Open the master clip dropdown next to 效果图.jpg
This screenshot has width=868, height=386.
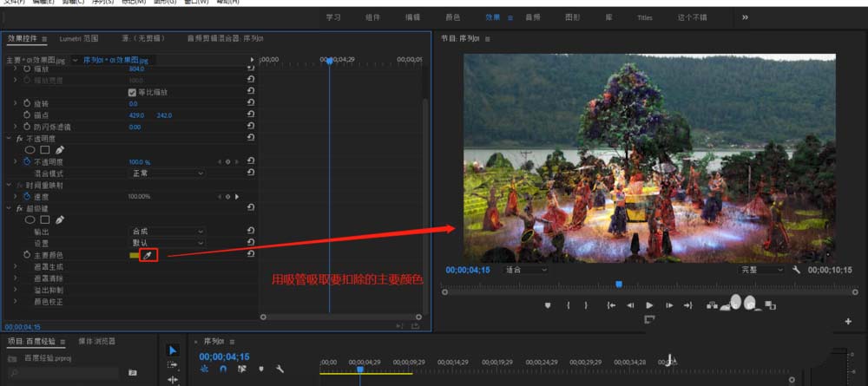(76, 60)
